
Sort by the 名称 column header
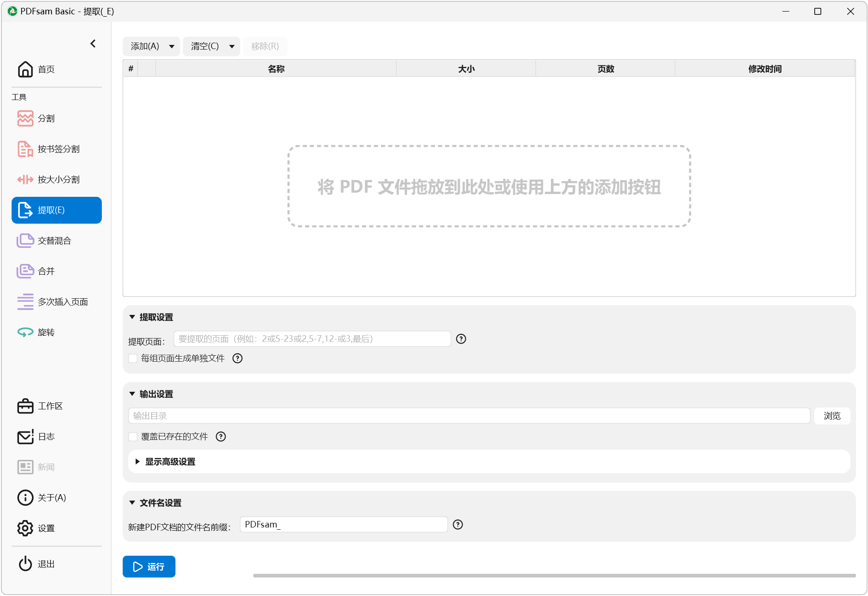point(276,69)
